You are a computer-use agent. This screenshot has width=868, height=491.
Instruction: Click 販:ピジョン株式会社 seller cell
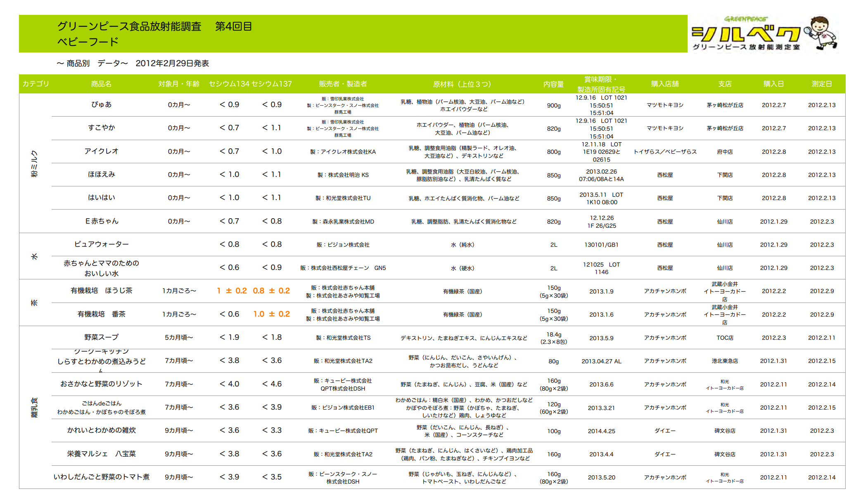tap(343, 245)
